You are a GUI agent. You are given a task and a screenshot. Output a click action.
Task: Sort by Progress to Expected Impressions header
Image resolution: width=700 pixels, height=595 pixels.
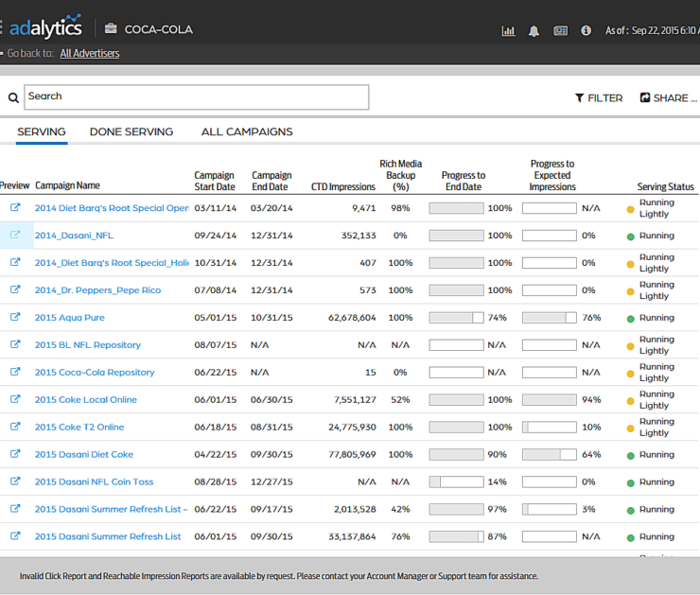[552, 175]
